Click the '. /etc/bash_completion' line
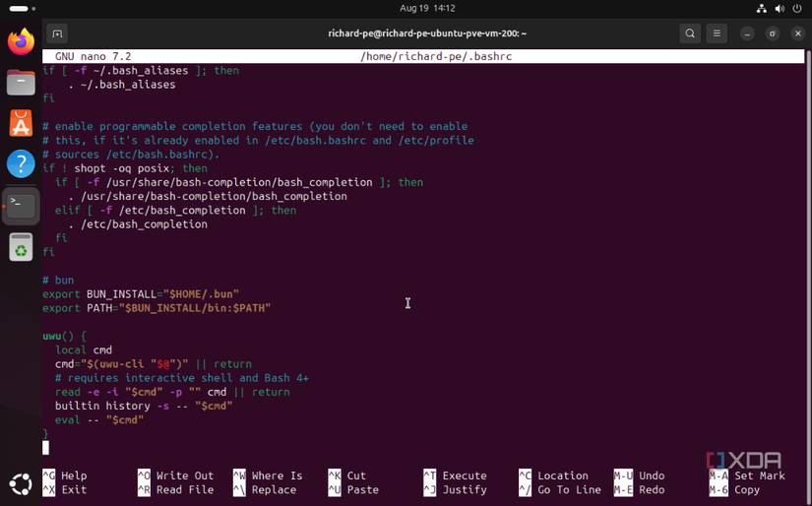Viewport: 812px width, 506px height. (x=138, y=224)
